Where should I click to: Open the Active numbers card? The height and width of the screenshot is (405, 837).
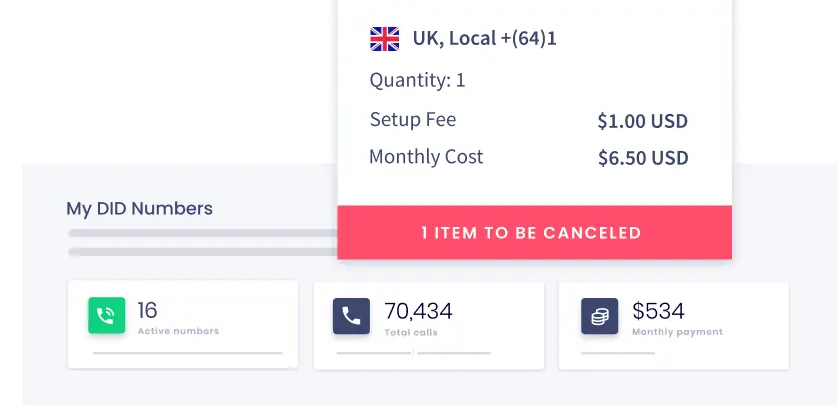(x=183, y=324)
